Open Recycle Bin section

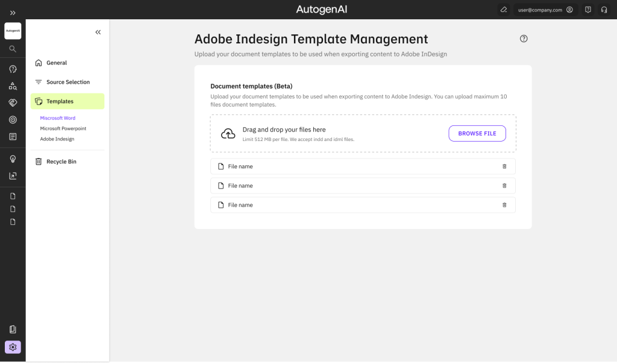(x=61, y=162)
